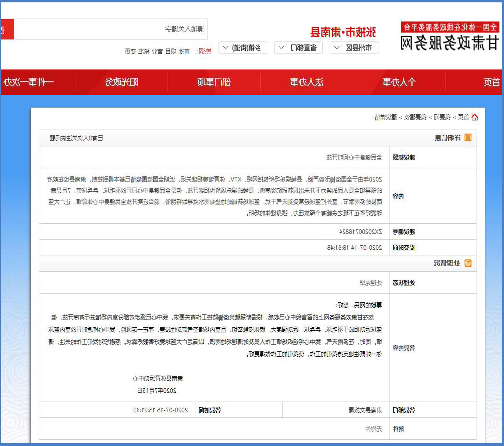
Task: Click the 请输入关键字 search field
Action: point(111,29)
